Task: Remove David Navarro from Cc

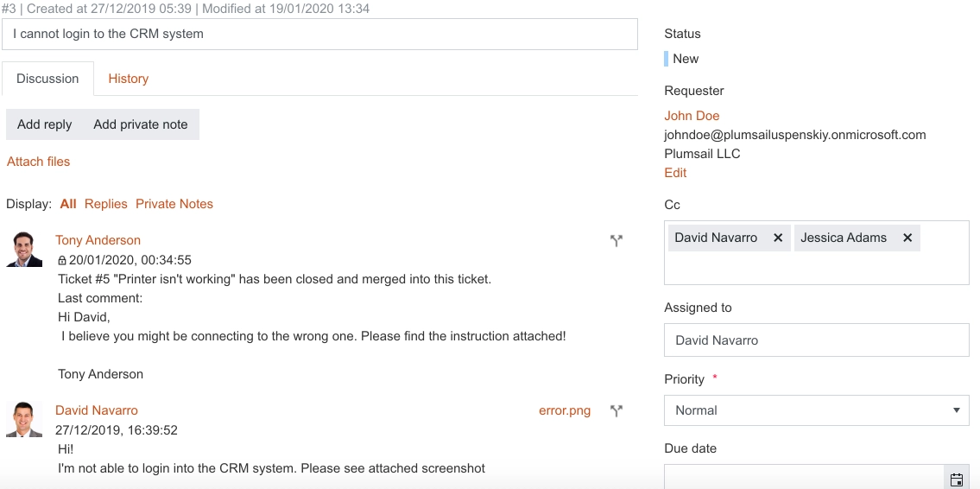Action: pyautogui.click(x=778, y=238)
